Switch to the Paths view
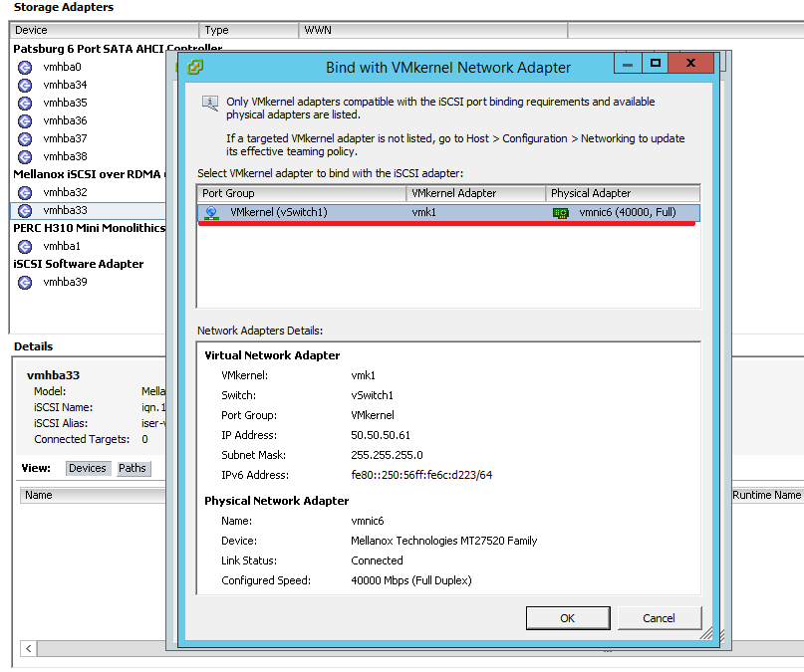This screenshot has height=672, width=804. (x=133, y=469)
